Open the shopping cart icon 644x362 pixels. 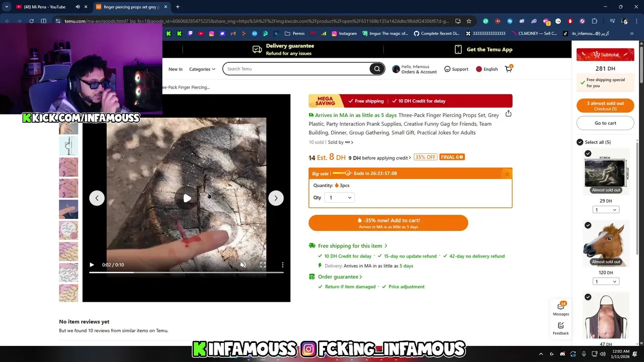[x=509, y=69]
